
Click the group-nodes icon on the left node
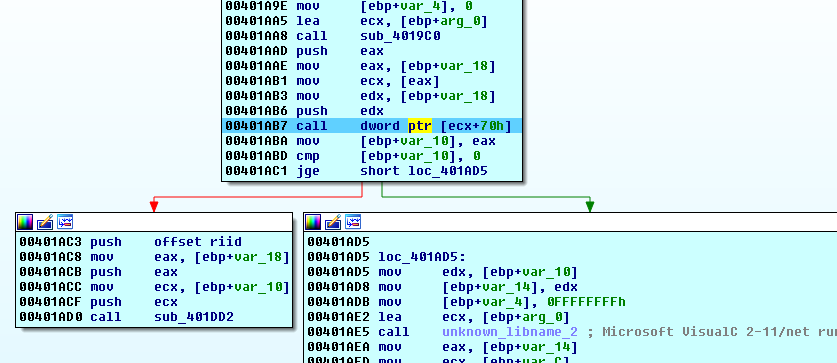click(x=65, y=222)
